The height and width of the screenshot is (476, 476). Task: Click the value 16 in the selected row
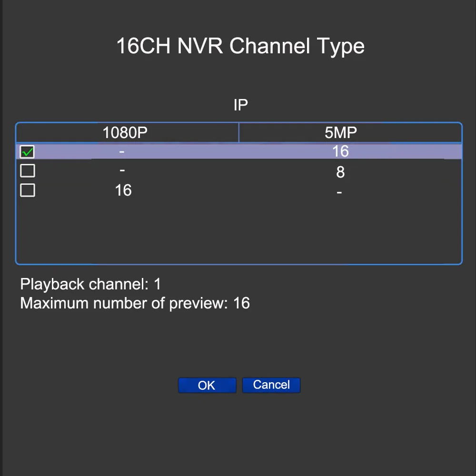[340, 151]
